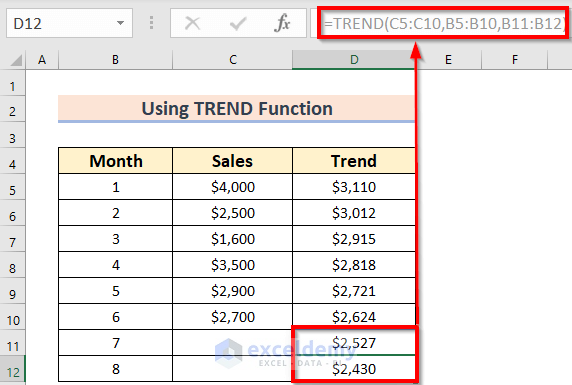
Task: Click the Insert Function fx icon
Action: 282,24
